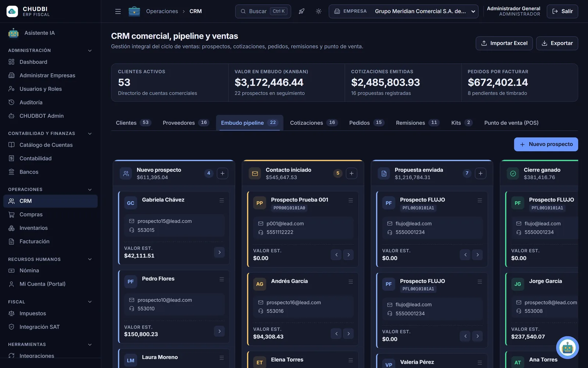Open the hamburger menu in top bar
This screenshot has height=368, width=588.
click(118, 11)
